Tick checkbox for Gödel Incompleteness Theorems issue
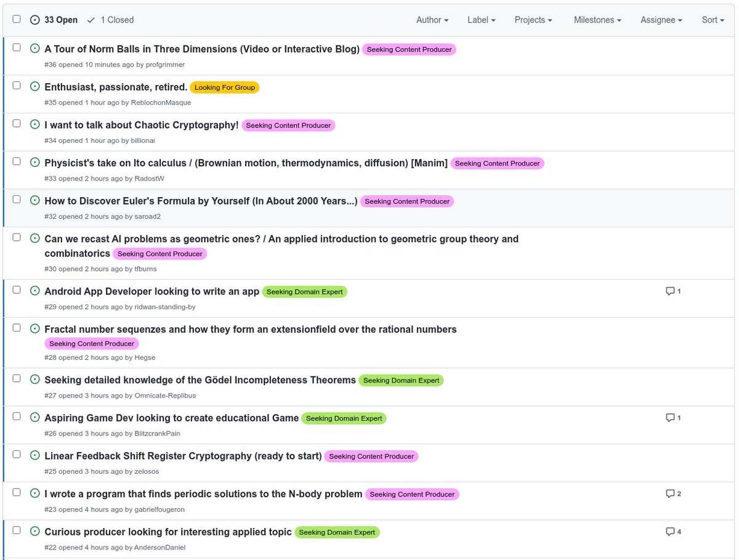The height and width of the screenshot is (560, 739). [x=17, y=379]
